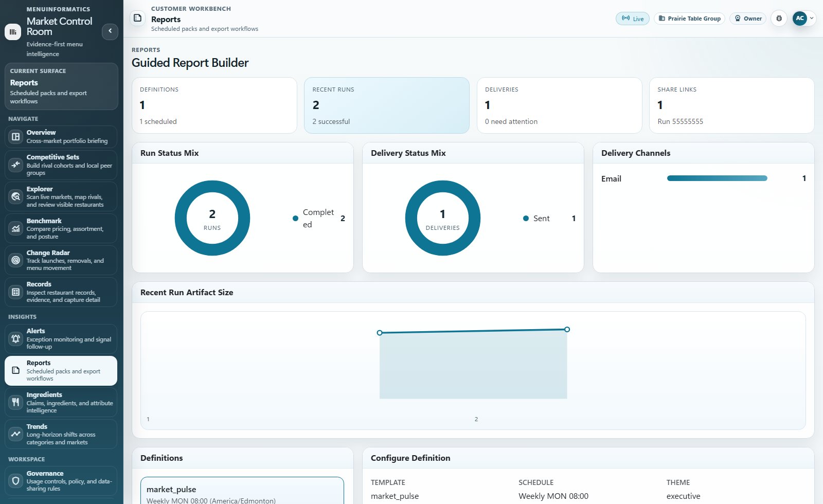Click the Email channel progress bar
Image resolution: width=823 pixels, height=504 pixels.
point(717,178)
